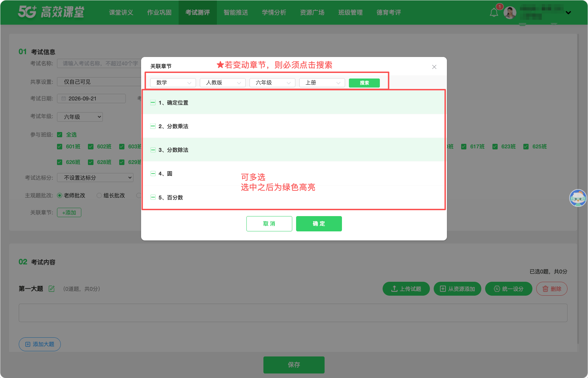
Task: Select chapter row 5、百分数
Action: (294, 197)
